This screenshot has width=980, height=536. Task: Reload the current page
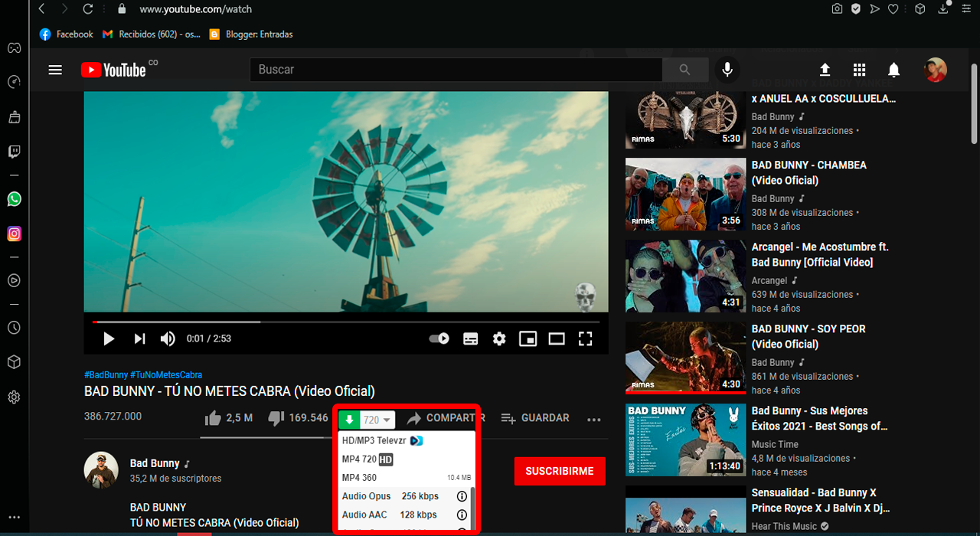88,9
